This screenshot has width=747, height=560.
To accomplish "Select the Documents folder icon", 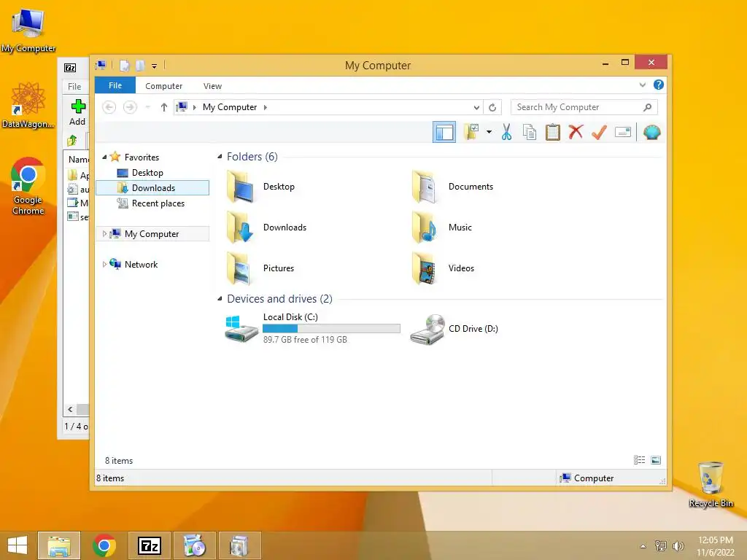I will (x=425, y=187).
